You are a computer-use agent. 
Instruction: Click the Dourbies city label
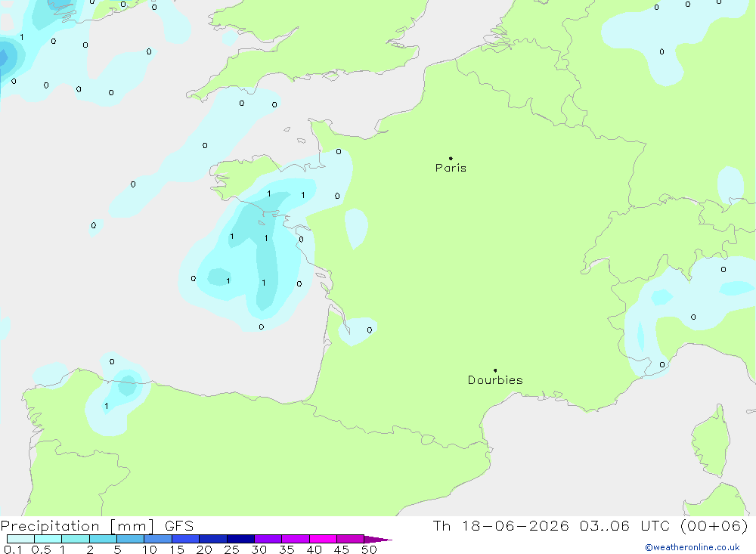[x=495, y=380]
